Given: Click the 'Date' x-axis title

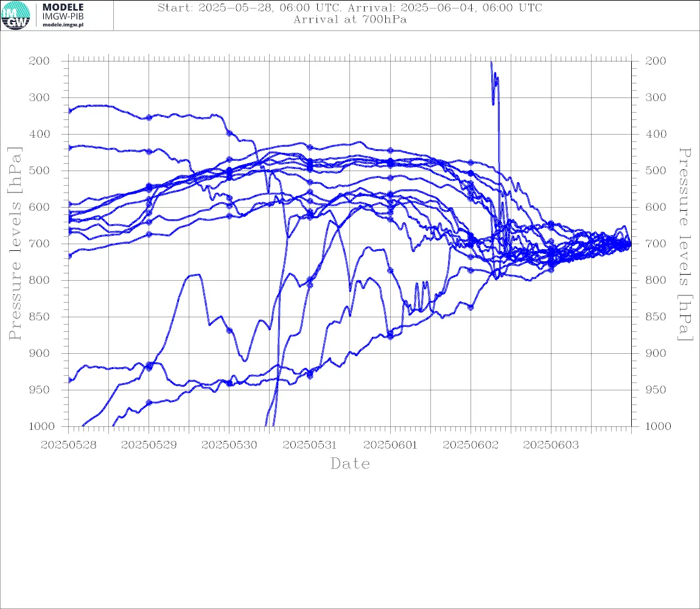Looking at the screenshot, I should (x=350, y=464).
